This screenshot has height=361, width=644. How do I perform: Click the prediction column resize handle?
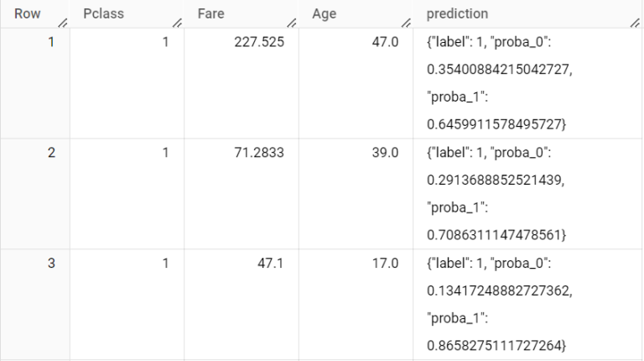pyautogui.click(x=635, y=23)
